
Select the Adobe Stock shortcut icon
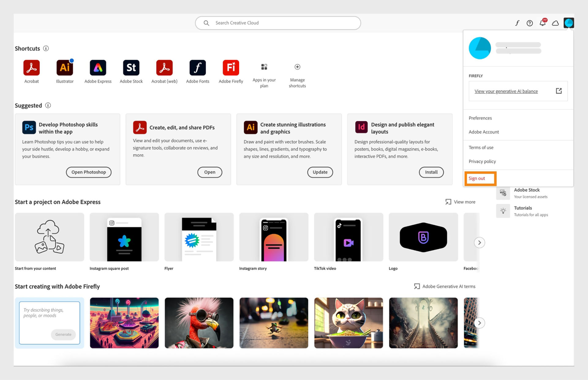131,67
